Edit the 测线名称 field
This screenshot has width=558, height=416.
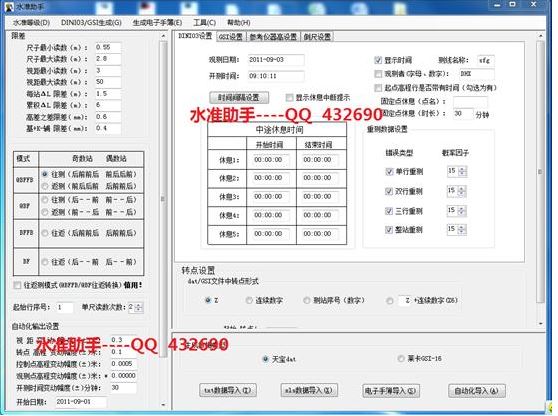485,60
